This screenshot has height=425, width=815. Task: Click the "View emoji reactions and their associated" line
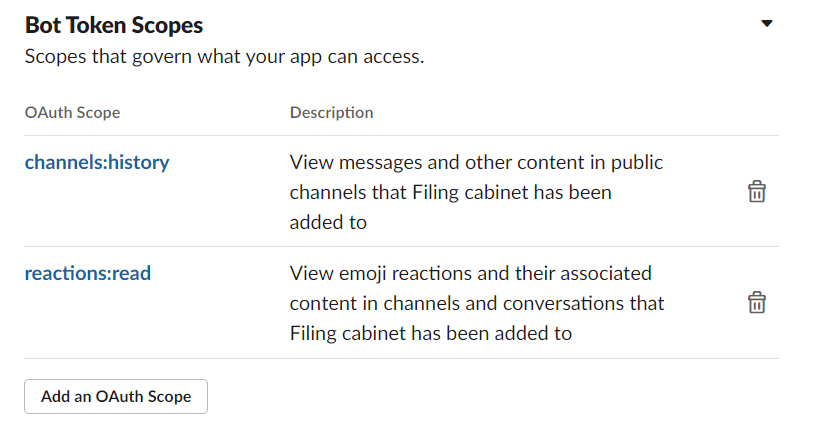pyautogui.click(x=470, y=272)
